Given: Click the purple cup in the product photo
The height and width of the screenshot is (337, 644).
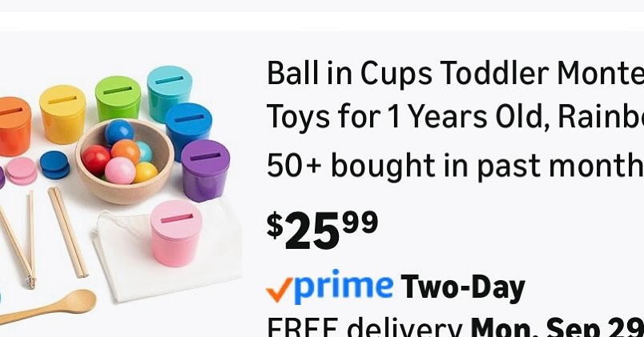Looking at the screenshot, I should click(x=205, y=171).
